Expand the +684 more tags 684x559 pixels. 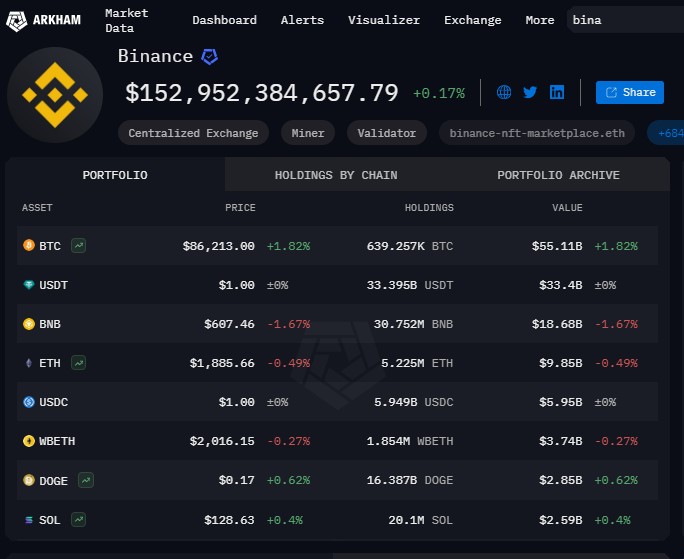pyautogui.click(x=667, y=133)
